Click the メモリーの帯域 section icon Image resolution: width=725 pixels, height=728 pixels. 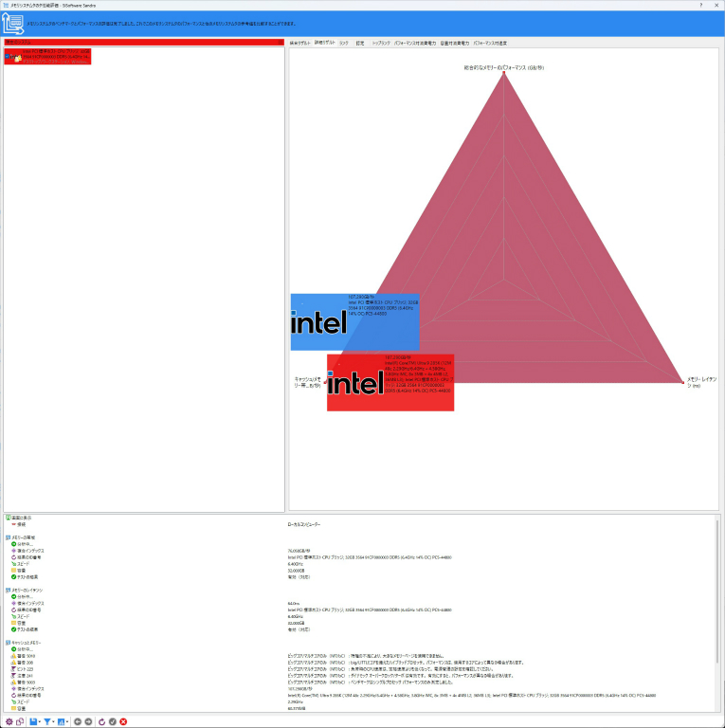(8, 537)
